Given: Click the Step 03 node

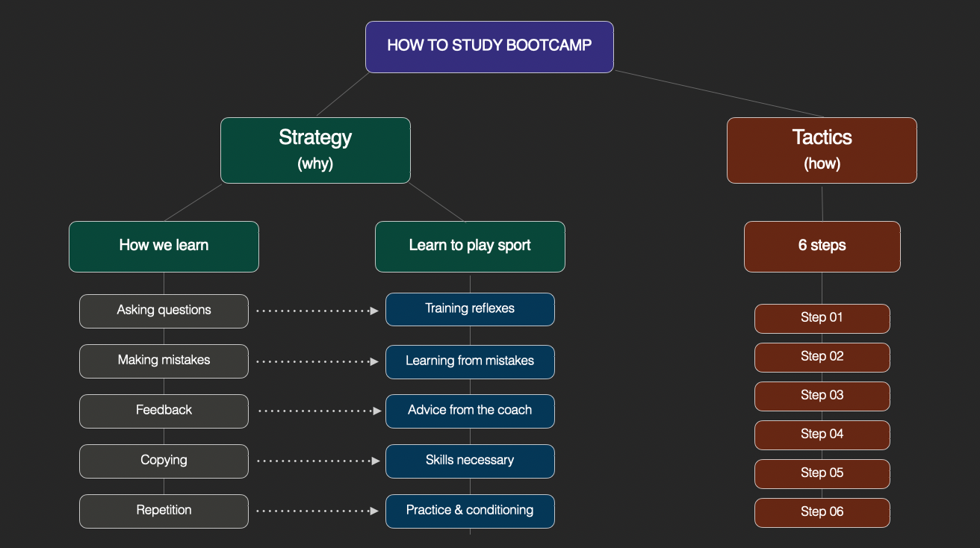Looking at the screenshot, I should click(x=822, y=396).
